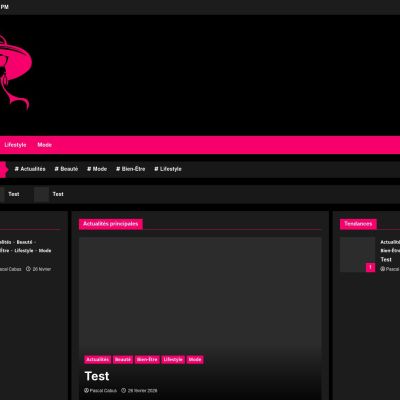Click the pink arrow badge left of hashtags

tap(3, 169)
